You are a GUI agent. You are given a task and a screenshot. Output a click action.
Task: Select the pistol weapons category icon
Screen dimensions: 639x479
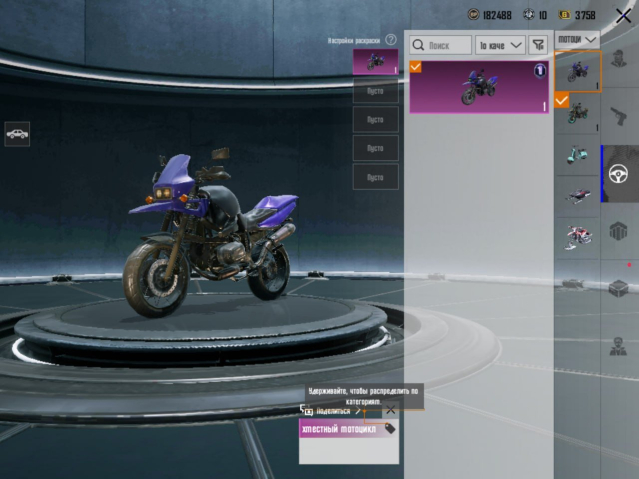point(619,116)
